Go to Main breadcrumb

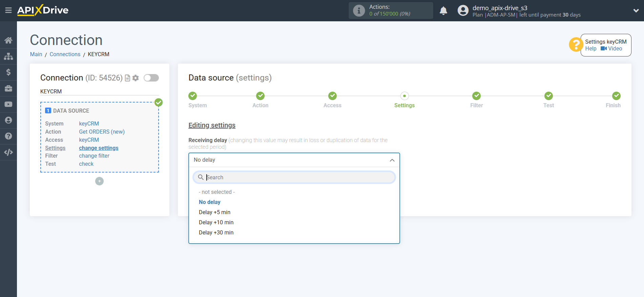point(36,54)
